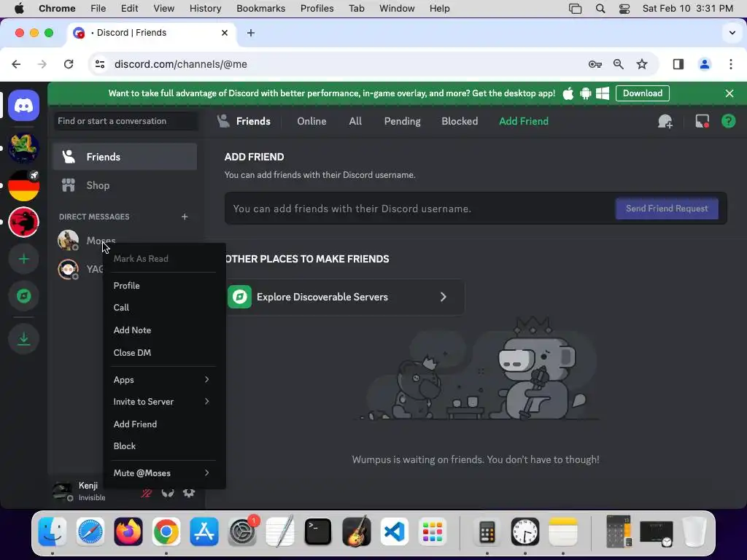Choose Add Friend in context menu
This screenshot has height=560, width=747.
[163, 424]
